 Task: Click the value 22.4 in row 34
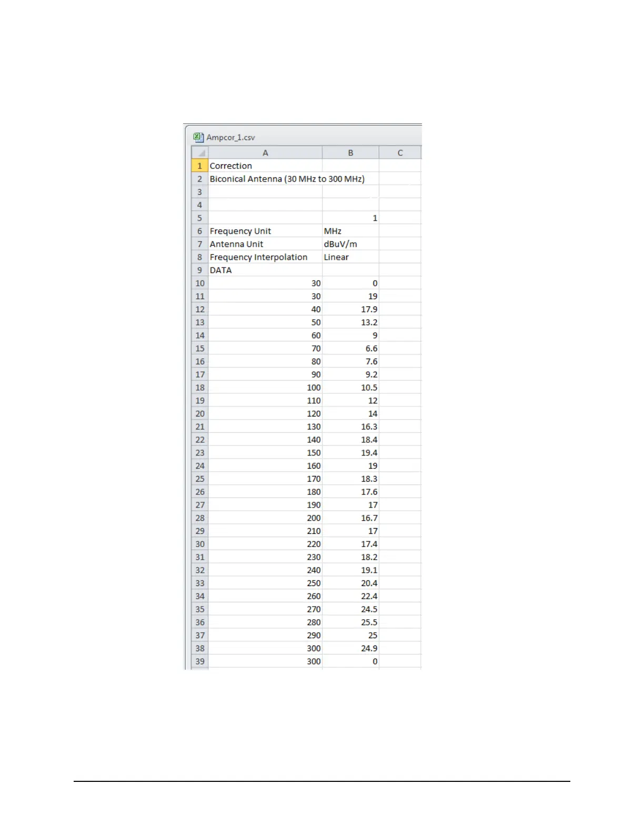[x=350, y=596]
